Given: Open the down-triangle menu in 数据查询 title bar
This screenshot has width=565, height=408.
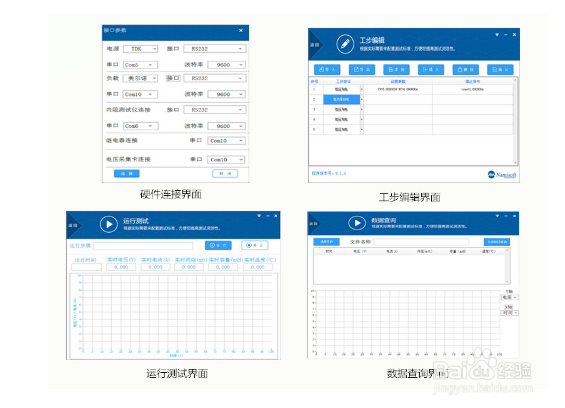Looking at the screenshot, I should [x=497, y=216].
